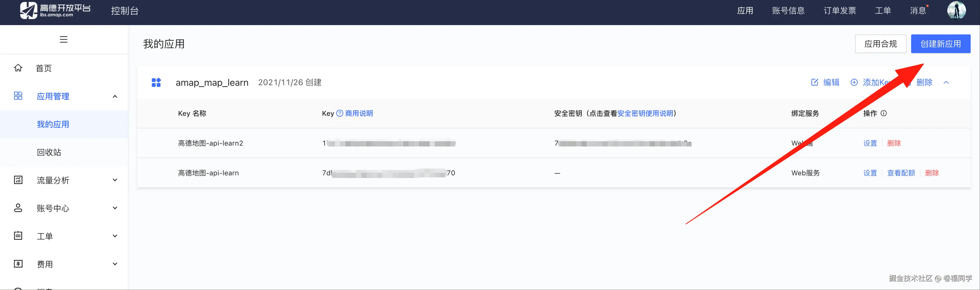Expand the 费用 section arrow
The width and height of the screenshot is (980, 290).
tap(115, 264)
